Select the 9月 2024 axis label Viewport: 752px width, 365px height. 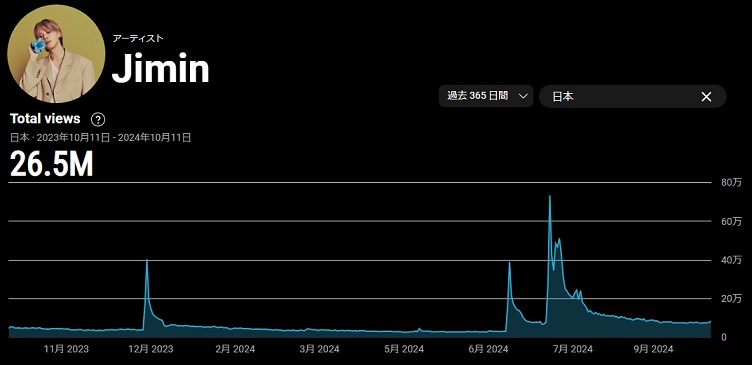point(653,349)
